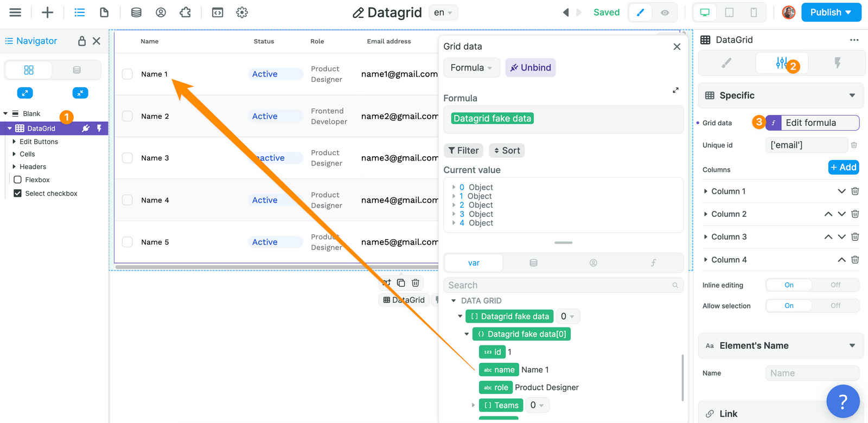Delete Column 1 with trash icon

[855, 191]
